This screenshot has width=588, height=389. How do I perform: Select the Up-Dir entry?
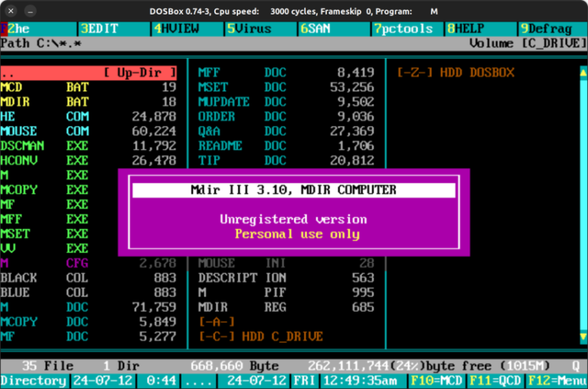[89, 73]
